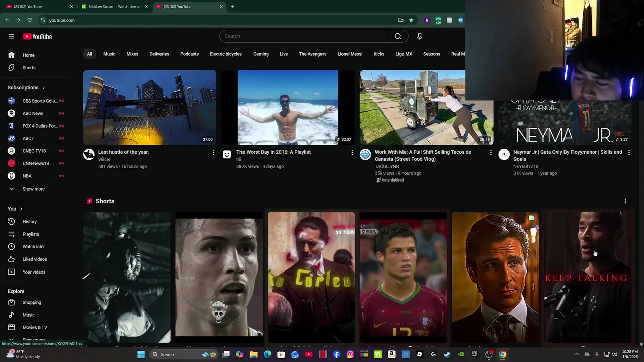The image size is (644, 362).
Task: Click the install app icon in address bar
Action: tap(400, 20)
